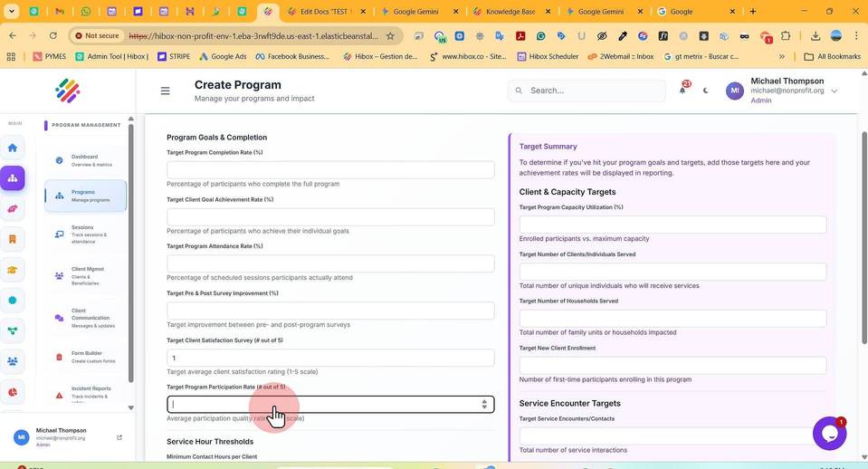Show more bookmarks chevron
The width and height of the screenshot is (868, 469).
[782, 56]
